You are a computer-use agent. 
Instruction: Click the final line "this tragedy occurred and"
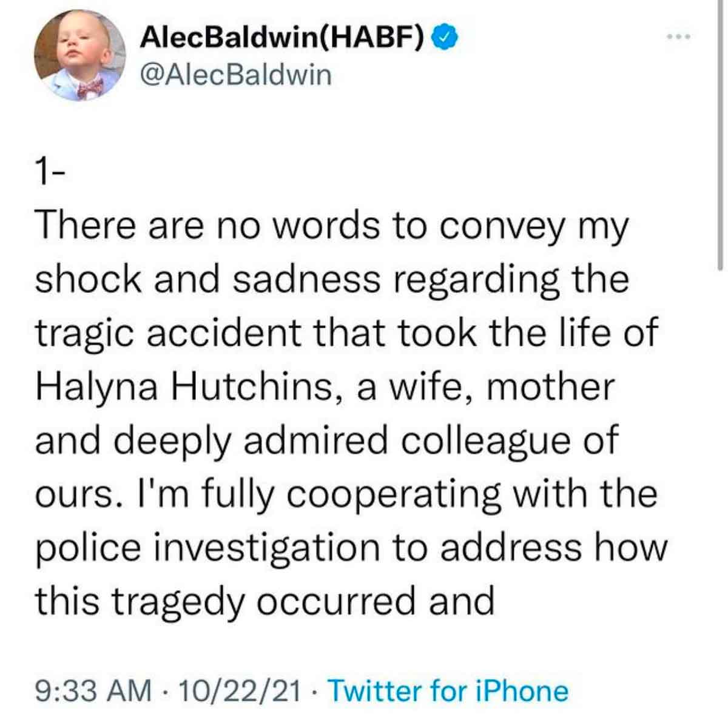[x=265, y=601]
